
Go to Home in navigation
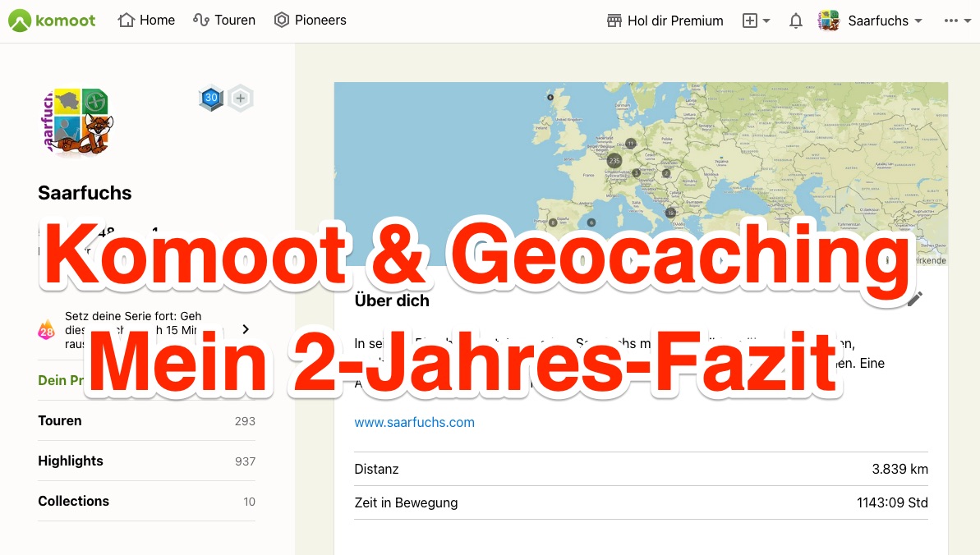147,21
